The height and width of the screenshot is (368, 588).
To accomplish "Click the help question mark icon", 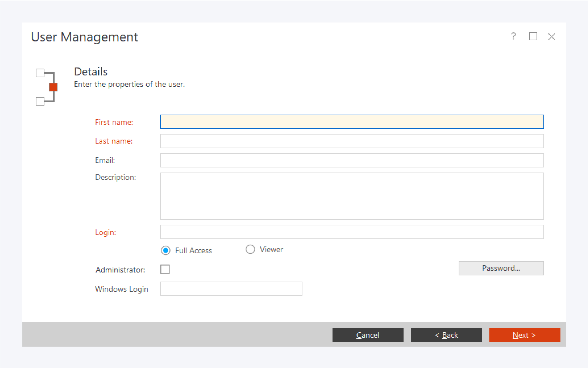I will [x=513, y=37].
